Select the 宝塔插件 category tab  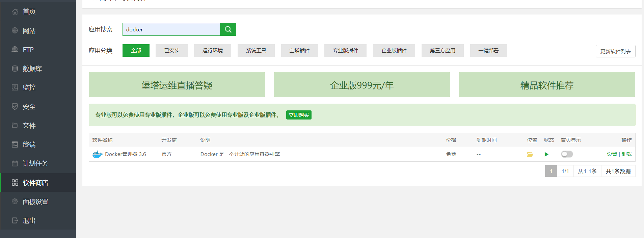tap(300, 51)
